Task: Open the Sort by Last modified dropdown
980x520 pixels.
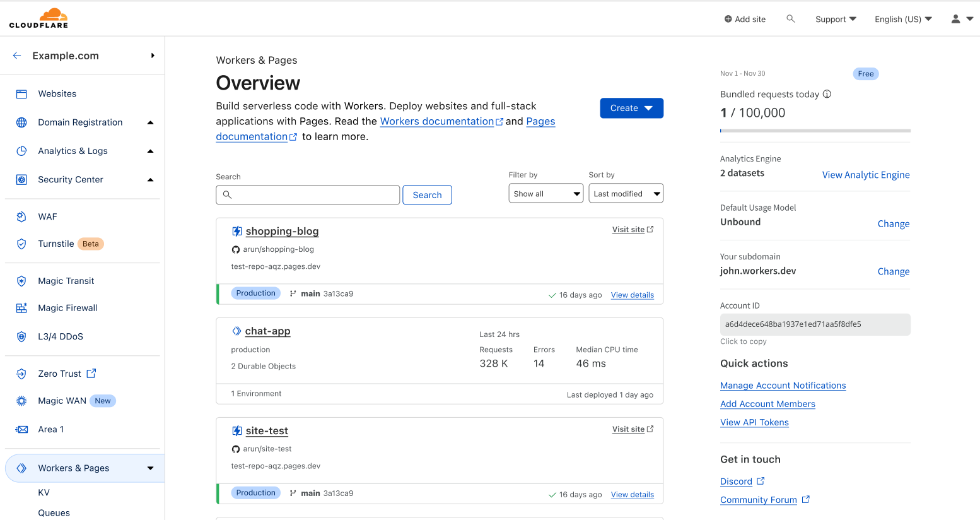Action: (626, 194)
